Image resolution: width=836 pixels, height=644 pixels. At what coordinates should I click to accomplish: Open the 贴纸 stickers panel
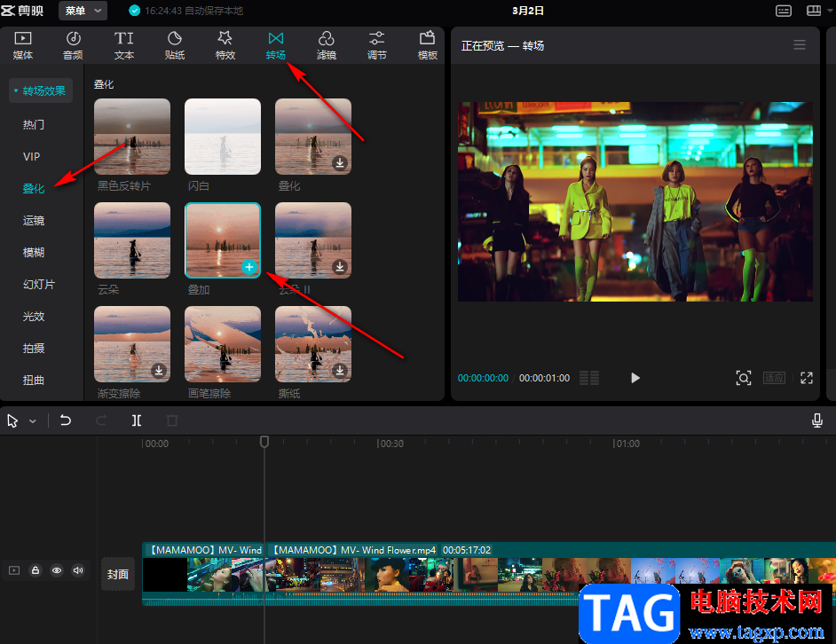pyautogui.click(x=174, y=45)
